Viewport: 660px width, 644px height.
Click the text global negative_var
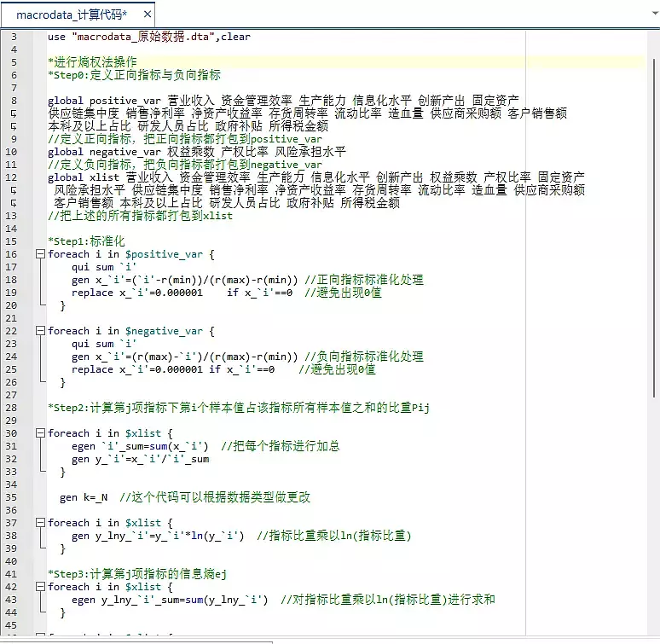[104, 152]
